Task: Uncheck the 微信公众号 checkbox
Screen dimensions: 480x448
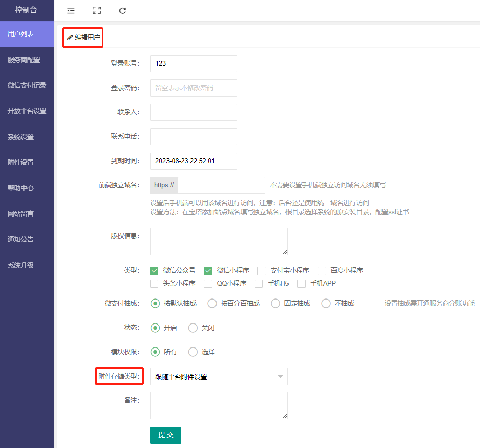Action: (x=155, y=270)
